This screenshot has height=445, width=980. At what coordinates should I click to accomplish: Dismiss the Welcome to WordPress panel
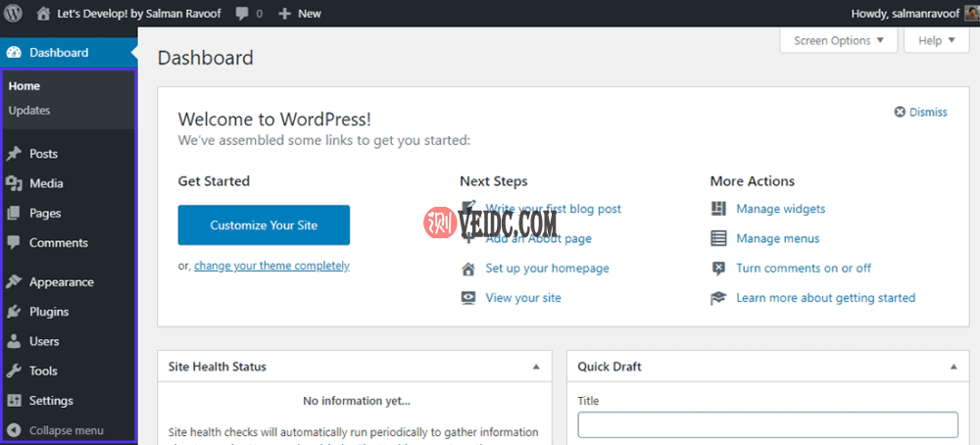(920, 112)
